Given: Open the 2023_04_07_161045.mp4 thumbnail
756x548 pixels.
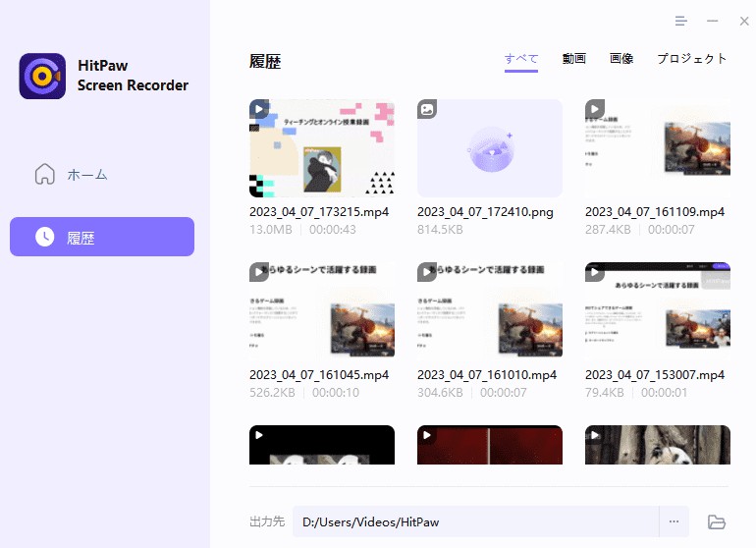Looking at the screenshot, I should click(x=322, y=311).
